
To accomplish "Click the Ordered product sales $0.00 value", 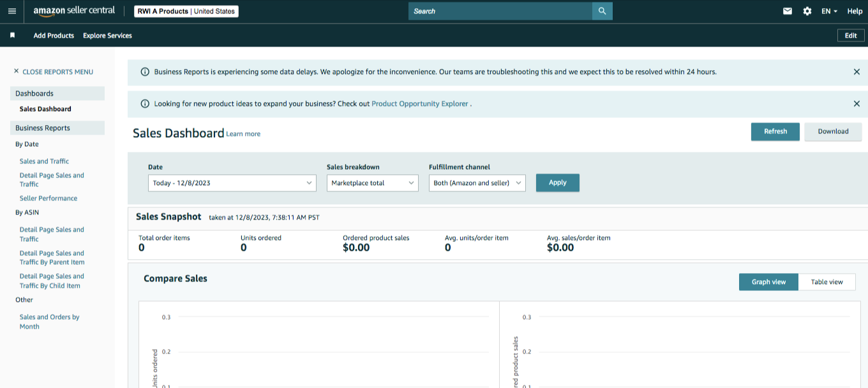I will [x=356, y=248].
